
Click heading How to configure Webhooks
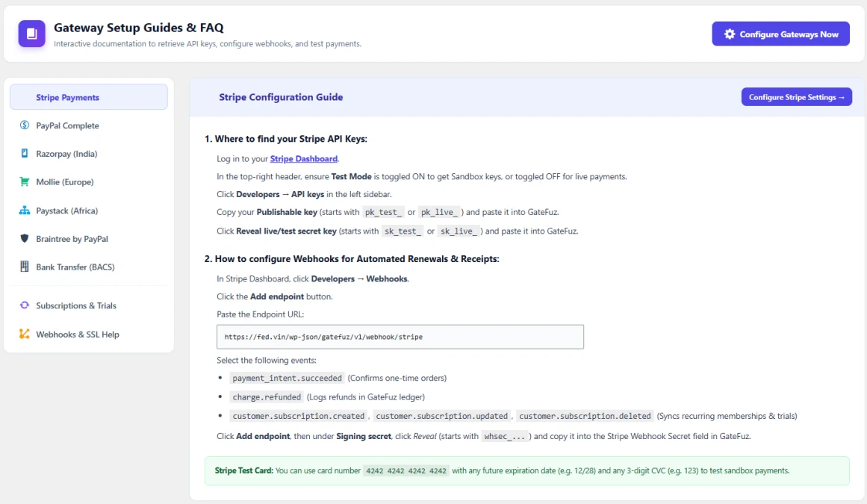[352, 258]
